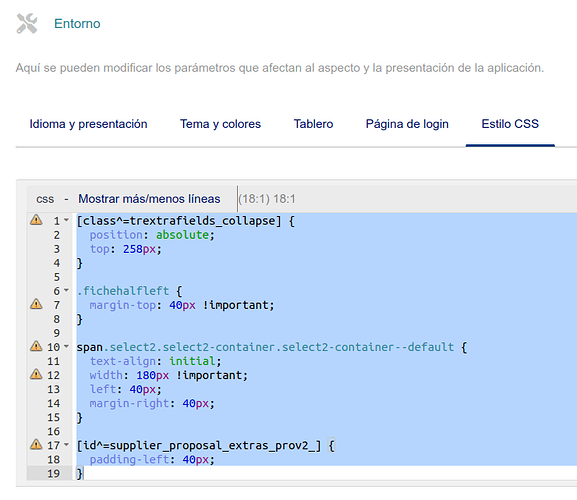
Task: Switch to the Tema y colores tab
Action: pos(220,124)
